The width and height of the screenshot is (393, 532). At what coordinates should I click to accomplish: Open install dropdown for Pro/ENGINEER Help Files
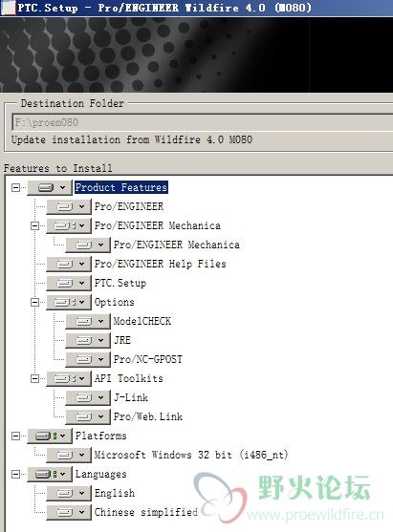click(x=69, y=264)
